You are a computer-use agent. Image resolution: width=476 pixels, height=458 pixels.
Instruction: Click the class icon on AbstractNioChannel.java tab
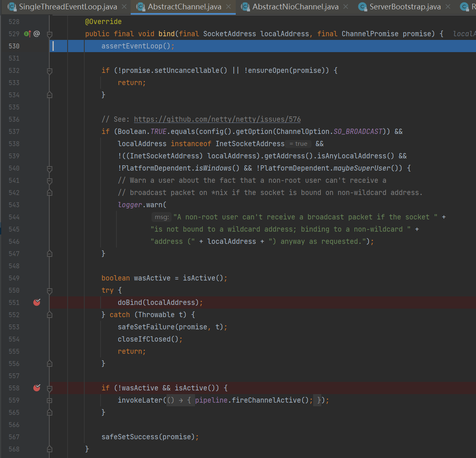[x=245, y=7]
